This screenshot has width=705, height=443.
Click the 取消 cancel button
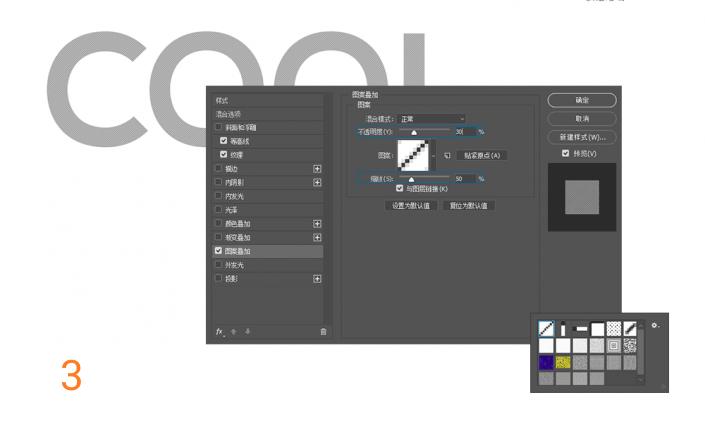(582, 119)
